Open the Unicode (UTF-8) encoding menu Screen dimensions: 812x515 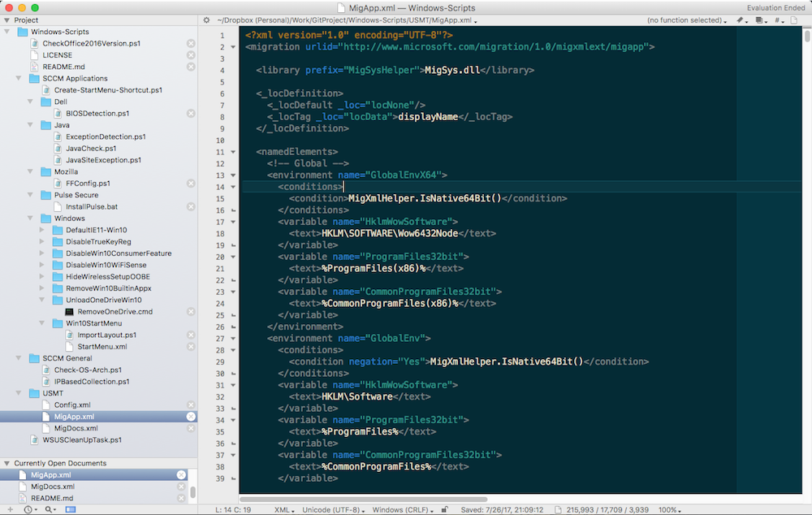[333, 509]
